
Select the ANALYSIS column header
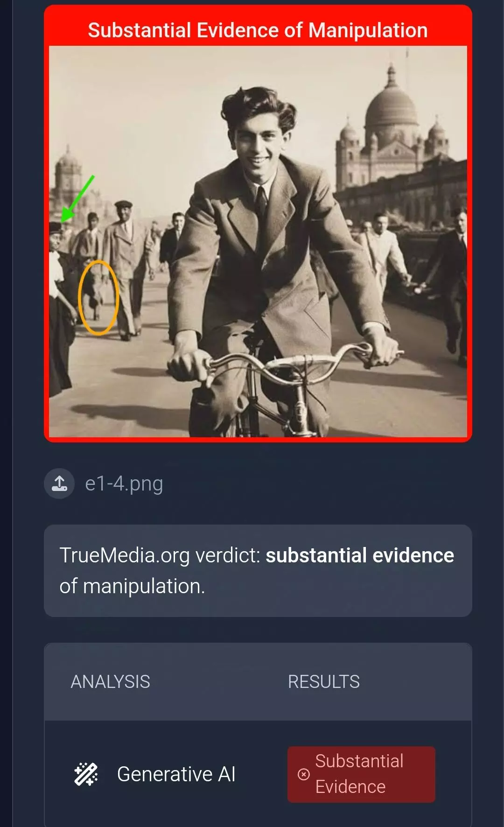point(111,682)
